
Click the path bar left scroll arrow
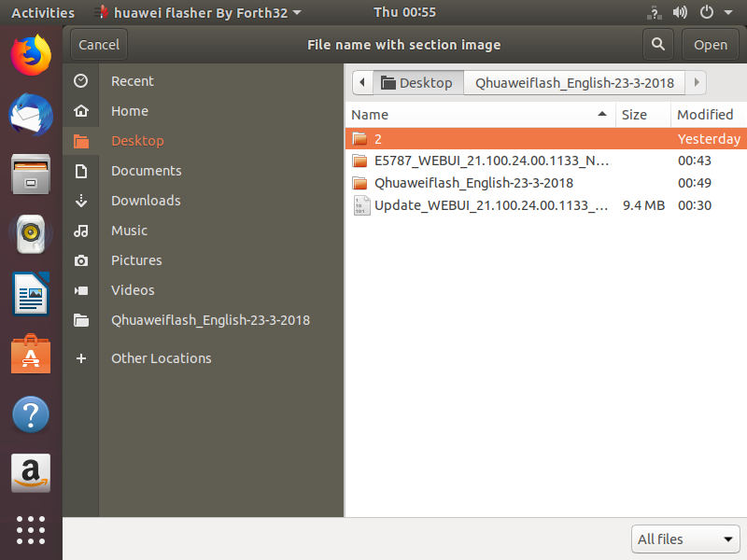click(x=362, y=82)
